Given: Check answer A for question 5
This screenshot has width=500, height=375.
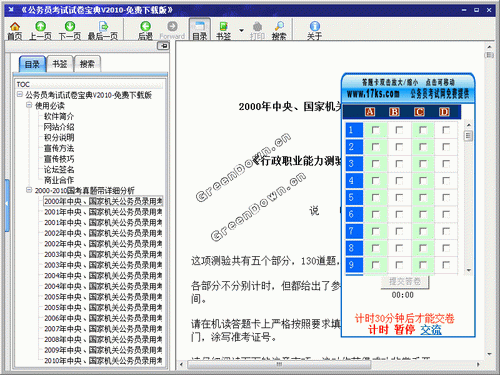Looking at the screenshot, I should [x=376, y=197].
